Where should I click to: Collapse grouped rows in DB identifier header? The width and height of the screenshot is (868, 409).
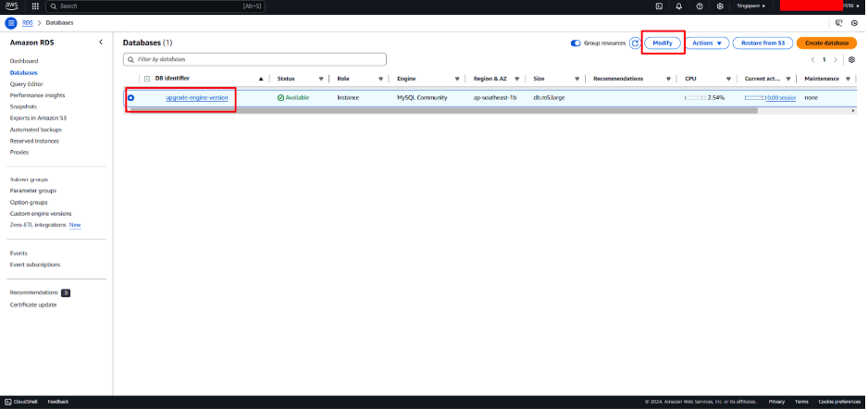(x=147, y=80)
